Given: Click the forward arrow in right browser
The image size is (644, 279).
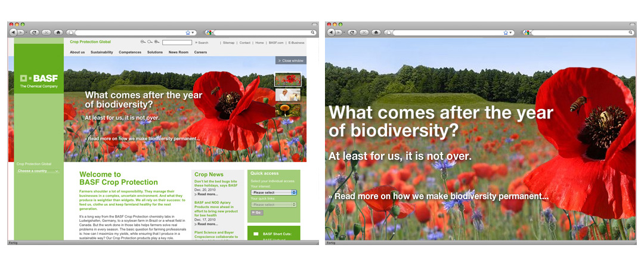Looking at the screenshot, I should click(338, 32).
